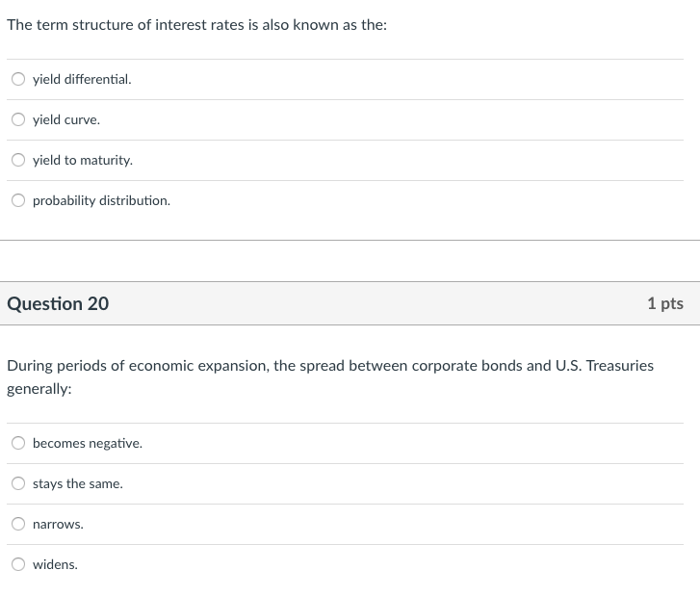This screenshot has height=596, width=700.
Task: Select the 'widens.' radio button
Action: tap(18, 565)
